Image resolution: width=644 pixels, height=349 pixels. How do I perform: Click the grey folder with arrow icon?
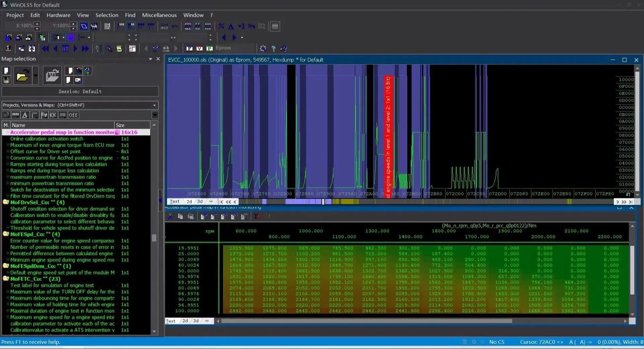pos(52,75)
